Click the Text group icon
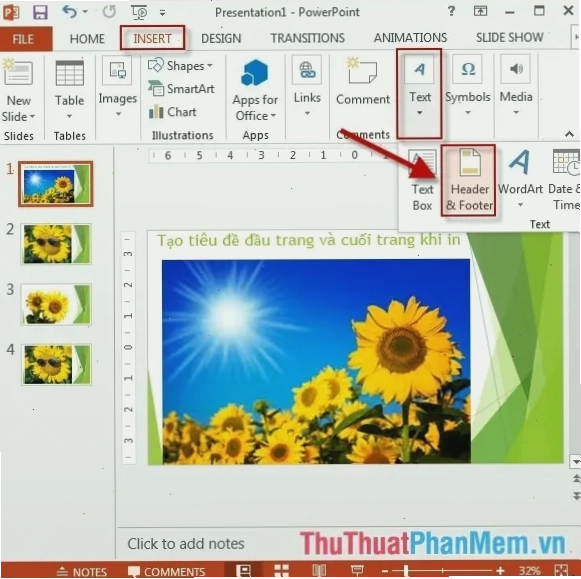The height and width of the screenshot is (579, 581). point(419,69)
